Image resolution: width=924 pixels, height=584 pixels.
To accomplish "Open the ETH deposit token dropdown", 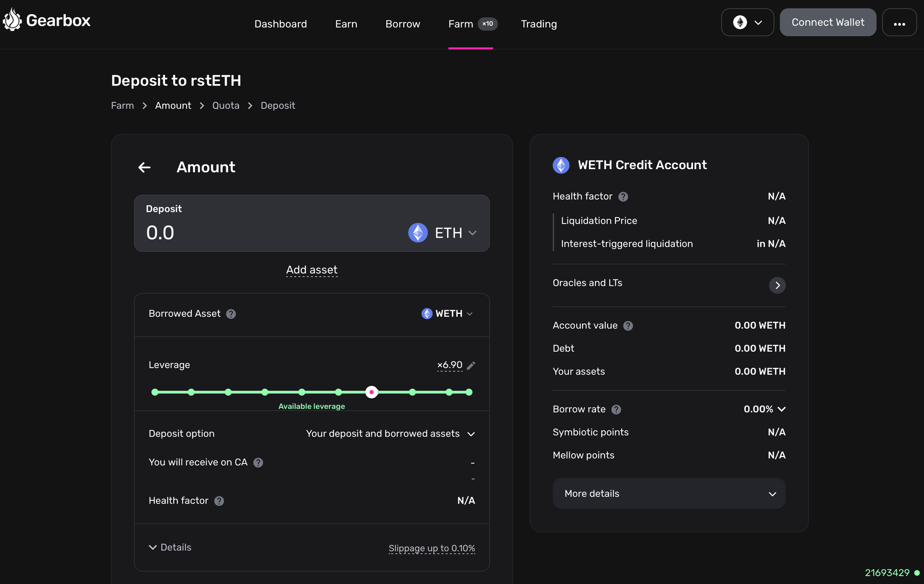I will click(443, 232).
